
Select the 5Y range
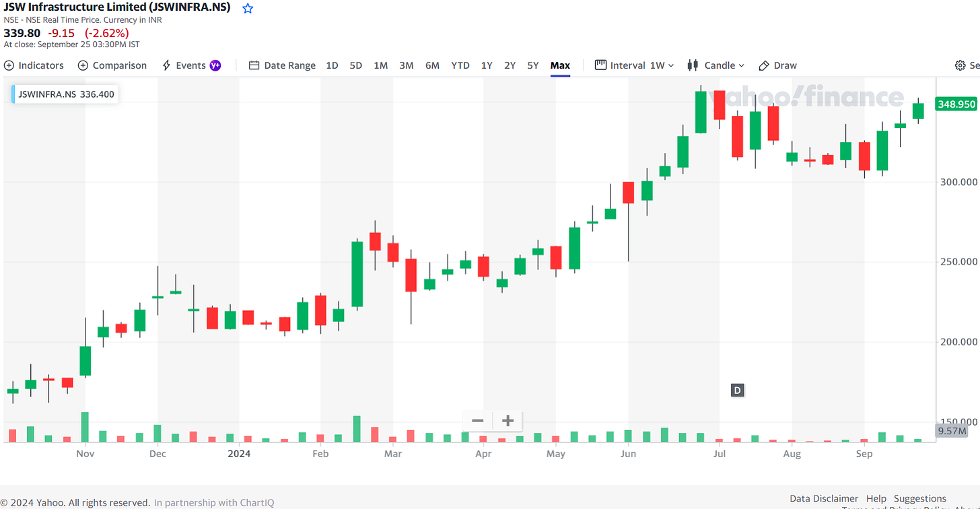click(533, 65)
